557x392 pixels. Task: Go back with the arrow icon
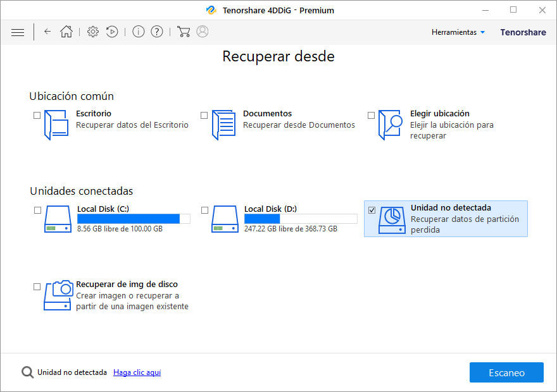[47, 32]
